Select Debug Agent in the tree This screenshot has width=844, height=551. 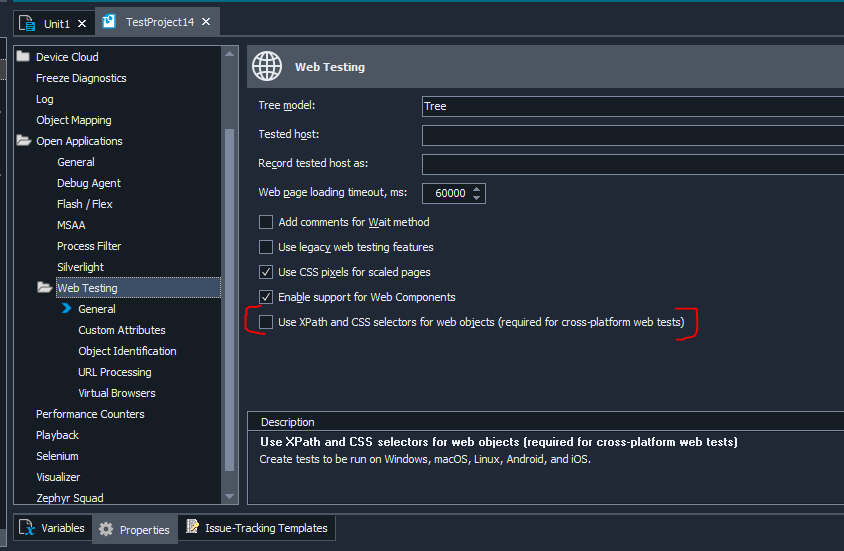click(88, 183)
